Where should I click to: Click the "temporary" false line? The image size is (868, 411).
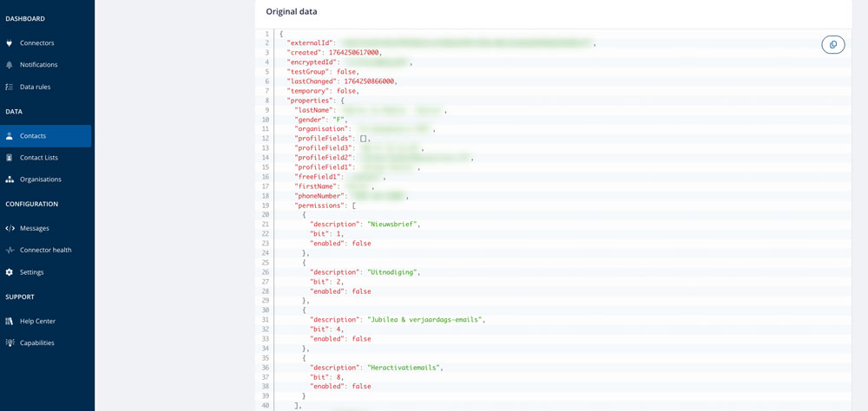pyautogui.click(x=323, y=91)
